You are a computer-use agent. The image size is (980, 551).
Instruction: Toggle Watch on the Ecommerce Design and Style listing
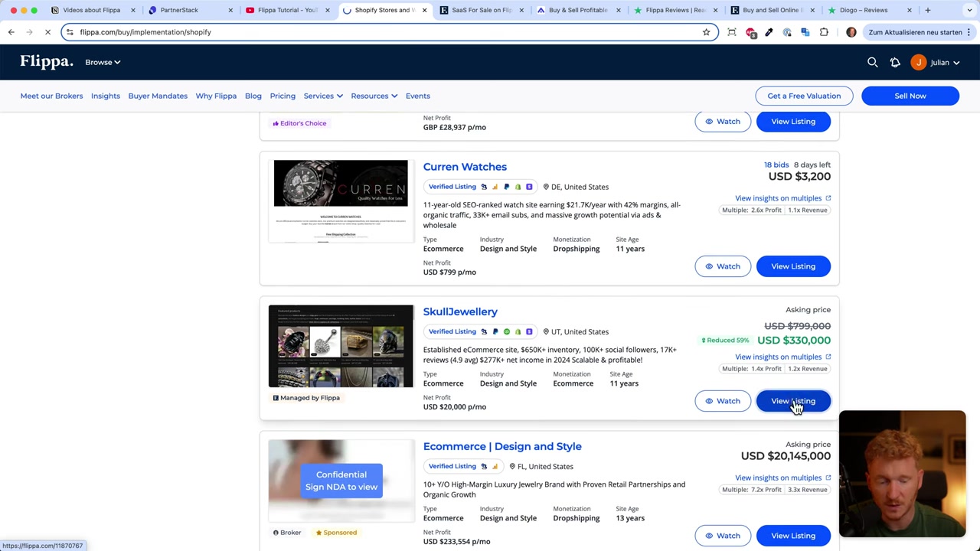[x=723, y=536]
